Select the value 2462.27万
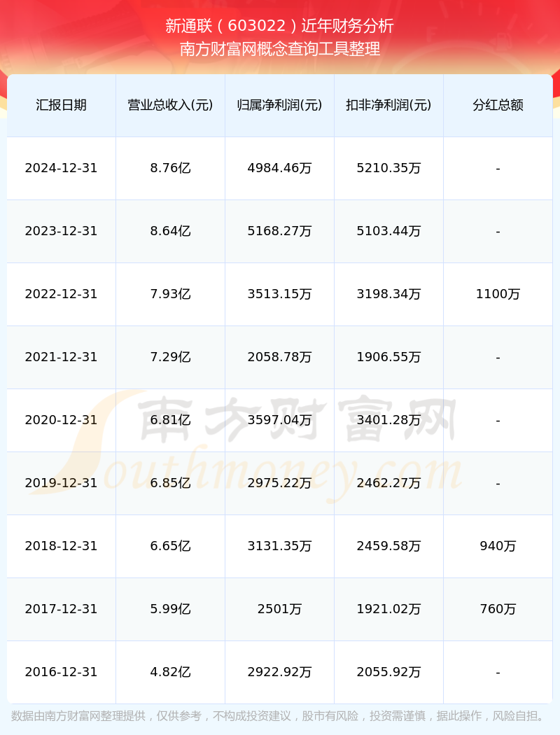The height and width of the screenshot is (735, 560). tap(388, 483)
